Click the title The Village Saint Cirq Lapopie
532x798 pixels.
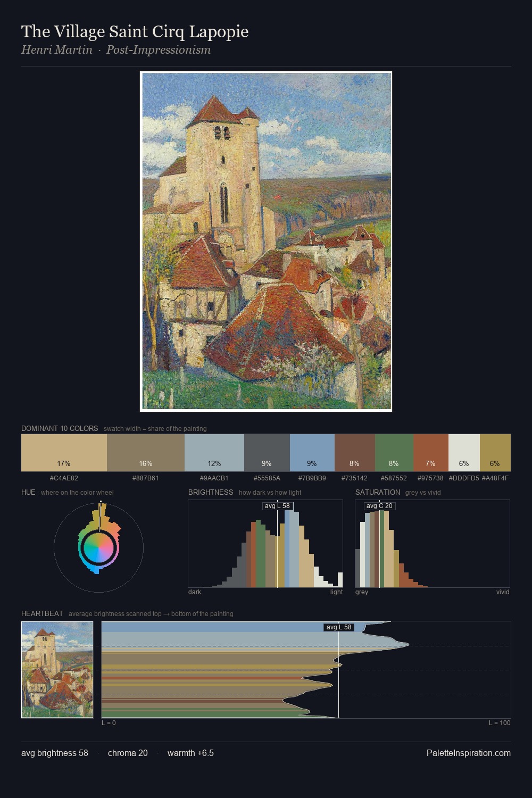135,31
